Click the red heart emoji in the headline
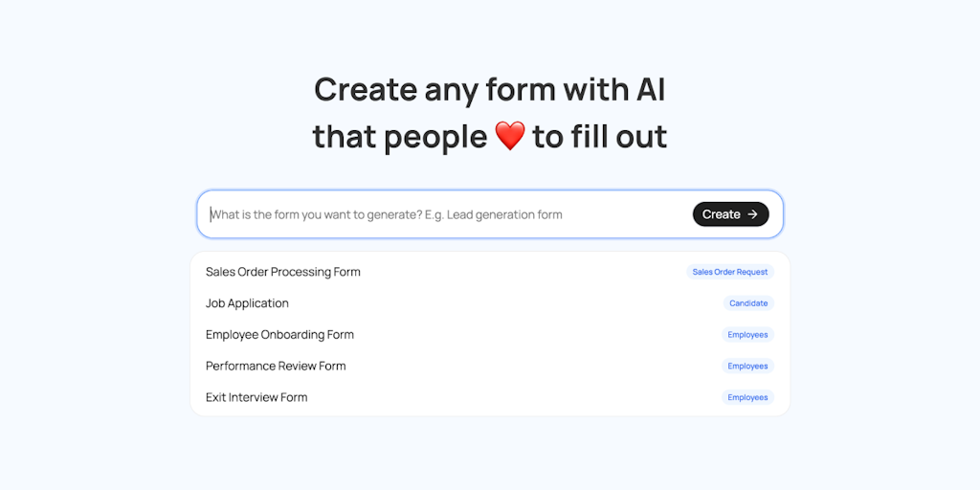980x490 pixels. [x=510, y=137]
